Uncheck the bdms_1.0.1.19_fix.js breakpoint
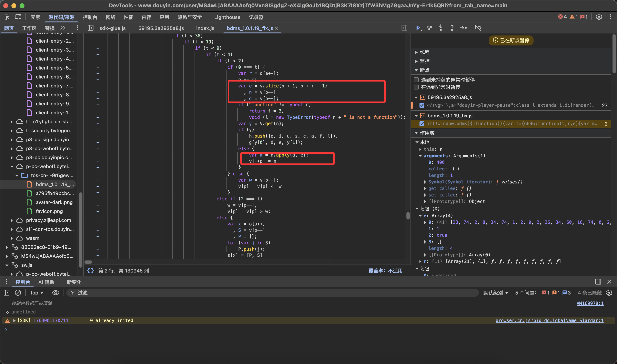617x364 pixels. (422, 124)
